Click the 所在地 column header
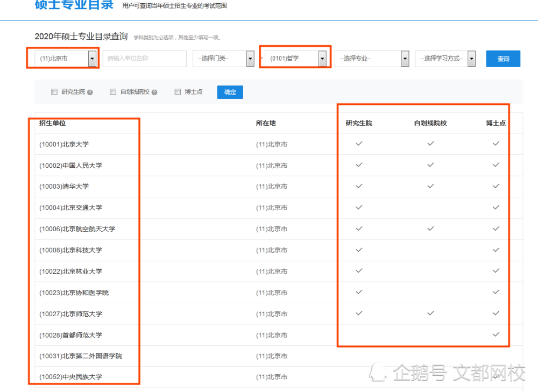The image size is (538, 392). (266, 123)
